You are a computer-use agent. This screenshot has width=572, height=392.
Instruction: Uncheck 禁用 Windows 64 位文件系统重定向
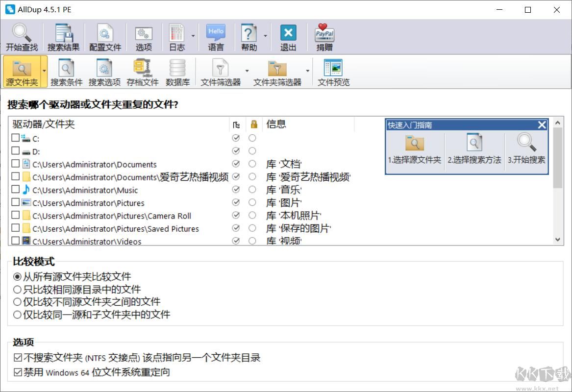pyautogui.click(x=17, y=372)
